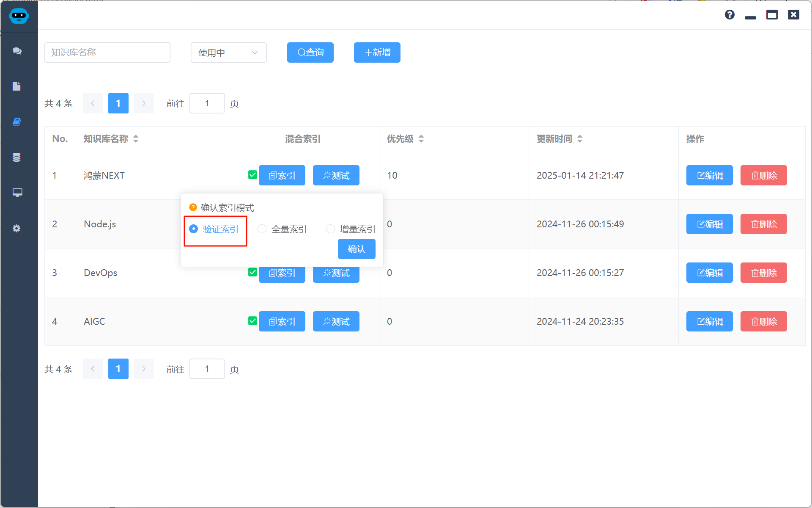Sort by 优先级 column arrows
Viewport: 812px width, 508px height.
pos(421,139)
